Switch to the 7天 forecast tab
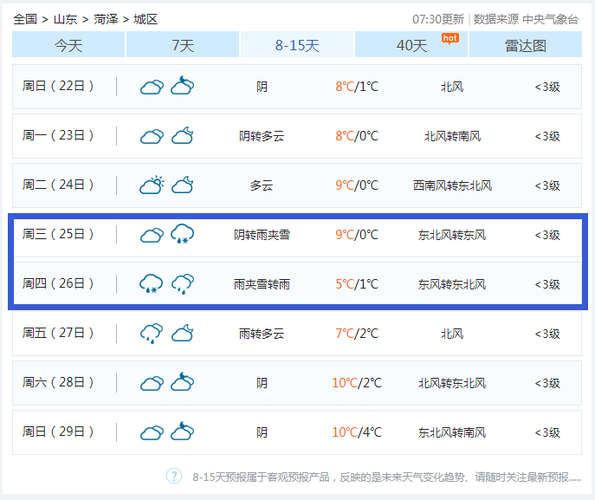The width and height of the screenshot is (595, 500). click(x=183, y=45)
